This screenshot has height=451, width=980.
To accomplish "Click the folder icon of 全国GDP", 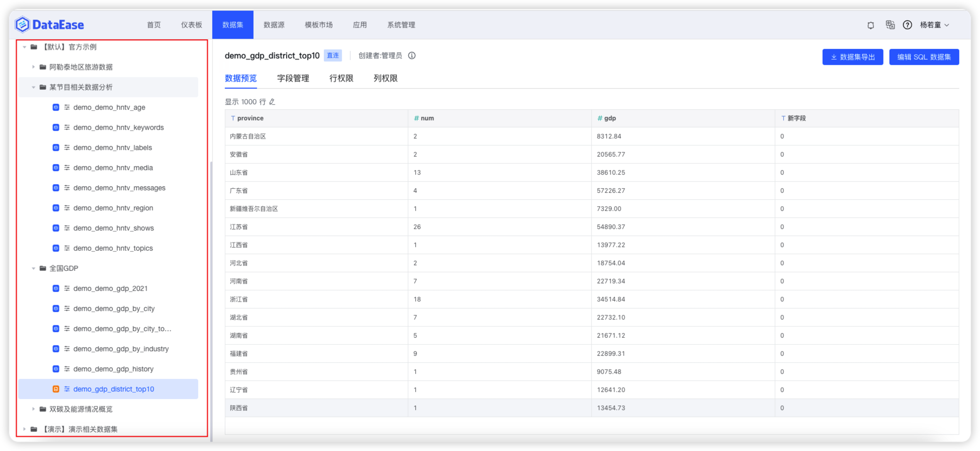I will [43, 268].
